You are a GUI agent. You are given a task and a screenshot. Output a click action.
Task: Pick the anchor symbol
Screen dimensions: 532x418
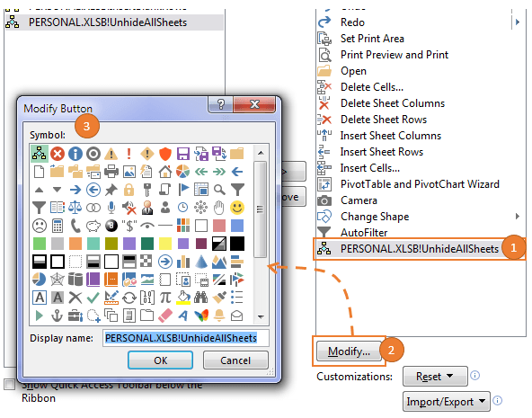tap(58, 316)
